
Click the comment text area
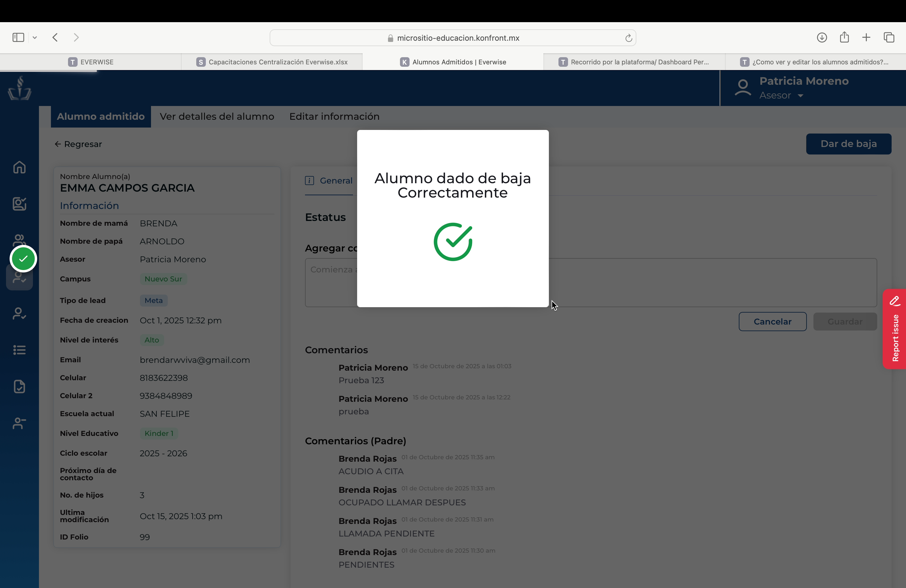coord(591,283)
